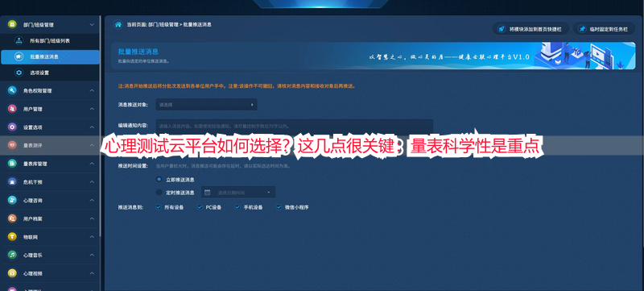Click the 量表库管理 sidebar icon
The height and width of the screenshot is (291, 644).
[x=12, y=164]
